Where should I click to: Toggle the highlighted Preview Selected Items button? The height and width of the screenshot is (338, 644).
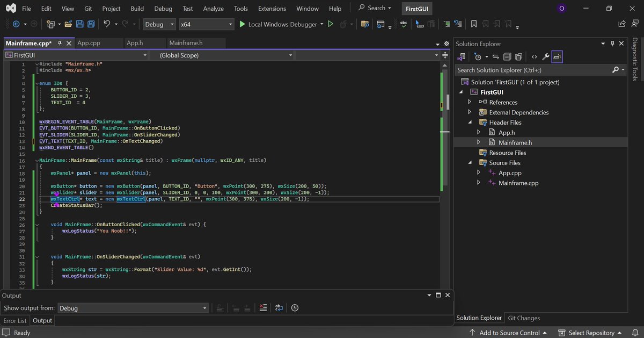557,56
